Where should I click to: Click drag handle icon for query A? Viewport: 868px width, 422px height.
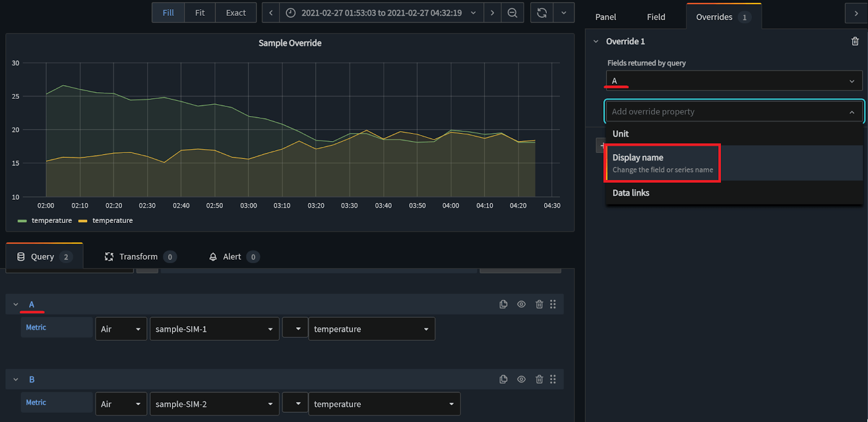click(553, 304)
